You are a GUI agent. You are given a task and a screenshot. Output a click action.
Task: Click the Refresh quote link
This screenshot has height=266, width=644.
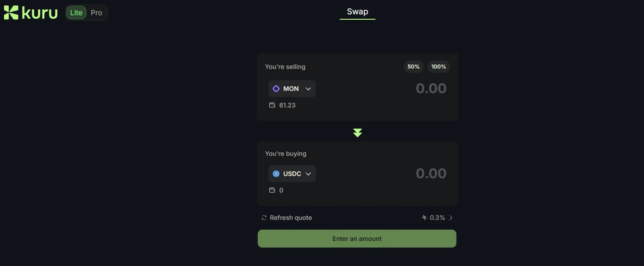pos(290,218)
